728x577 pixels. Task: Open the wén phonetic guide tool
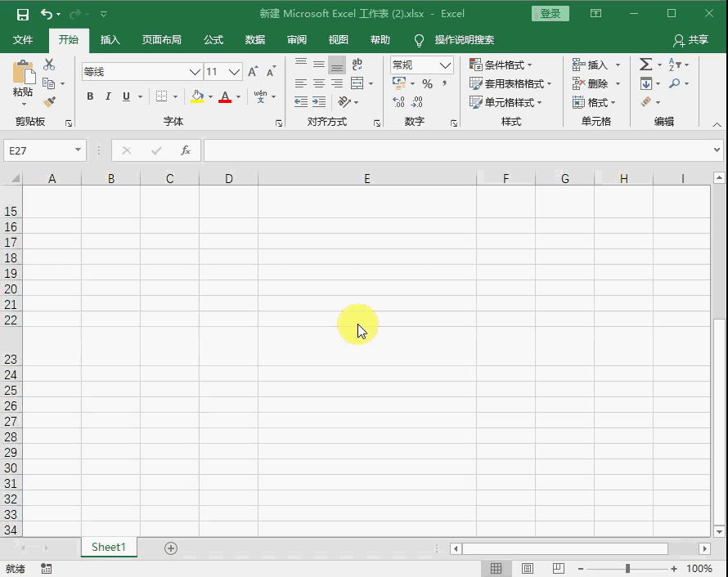click(260, 96)
